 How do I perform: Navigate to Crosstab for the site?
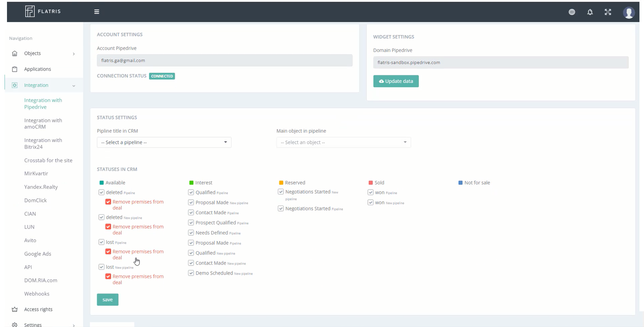coord(49,160)
